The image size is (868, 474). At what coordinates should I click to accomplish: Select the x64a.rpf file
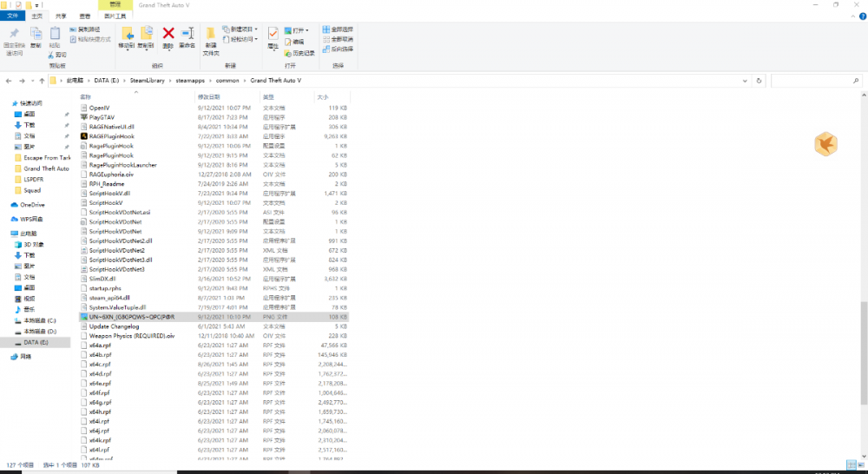(x=100, y=346)
